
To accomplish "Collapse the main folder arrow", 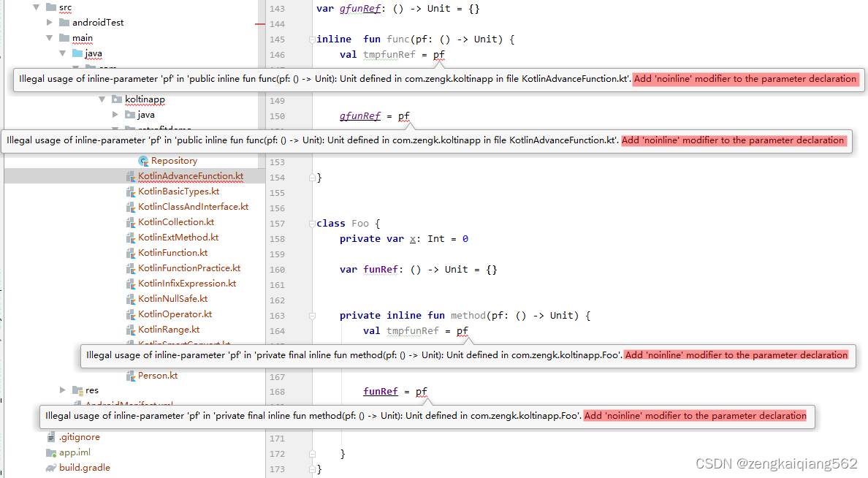I will 50,38.
